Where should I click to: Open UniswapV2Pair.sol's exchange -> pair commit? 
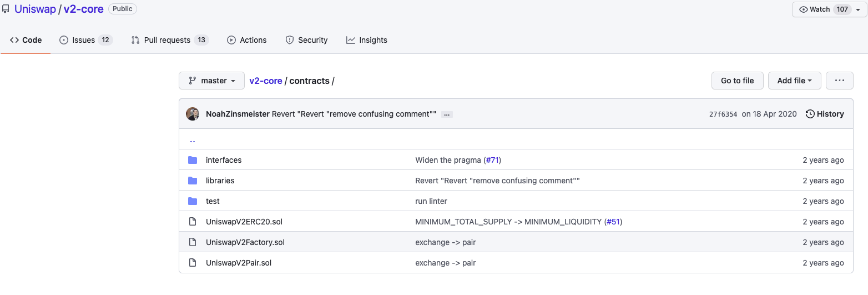[x=446, y=263]
